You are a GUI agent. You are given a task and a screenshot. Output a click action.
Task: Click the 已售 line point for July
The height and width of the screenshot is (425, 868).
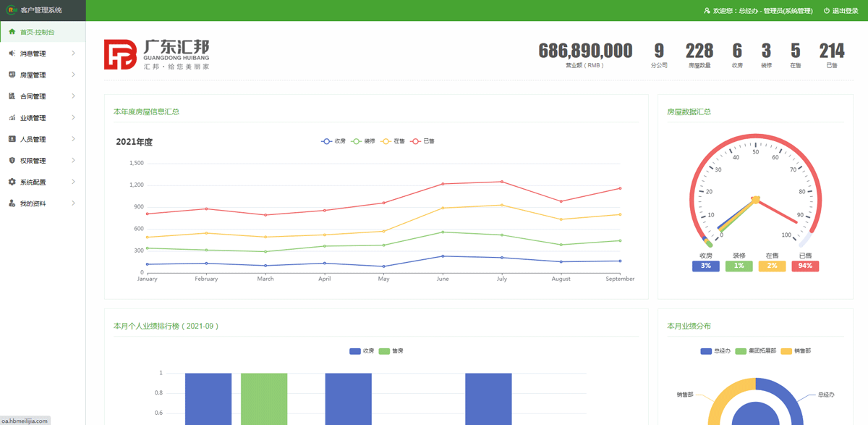click(502, 182)
